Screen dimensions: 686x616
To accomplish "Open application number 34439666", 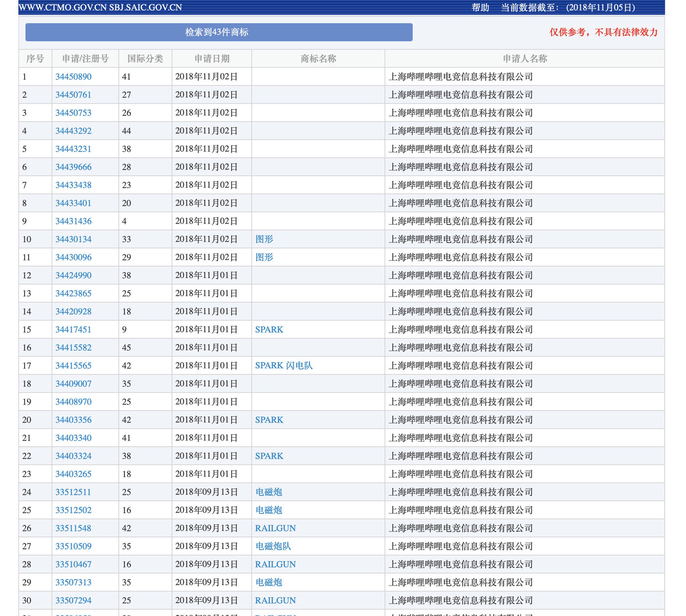I will [73, 167].
